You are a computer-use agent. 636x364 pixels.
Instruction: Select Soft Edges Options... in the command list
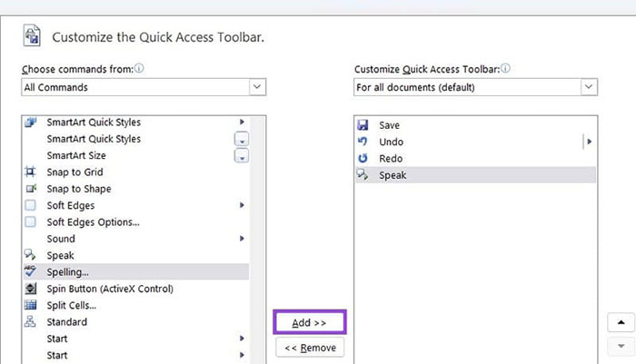coord(94,222)
